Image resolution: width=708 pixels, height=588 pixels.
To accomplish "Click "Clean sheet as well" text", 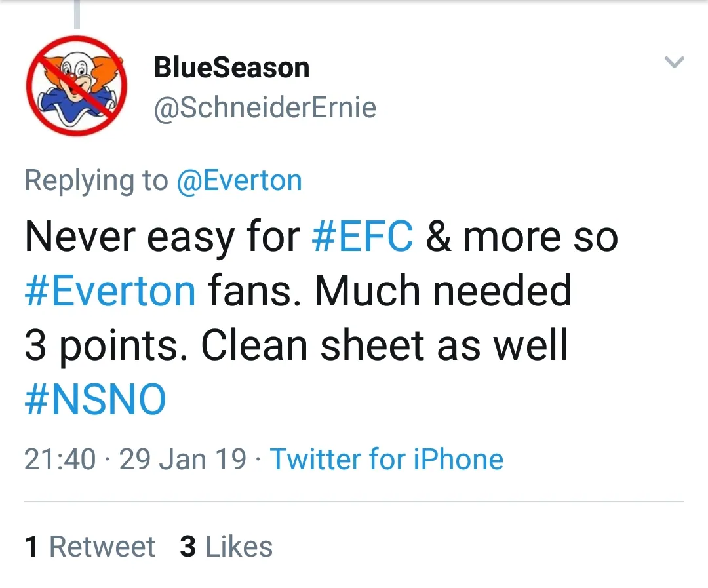I will point(384,345).
